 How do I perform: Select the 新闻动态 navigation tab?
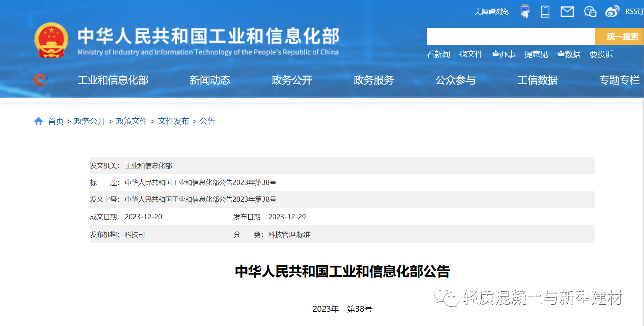point(210,80)
